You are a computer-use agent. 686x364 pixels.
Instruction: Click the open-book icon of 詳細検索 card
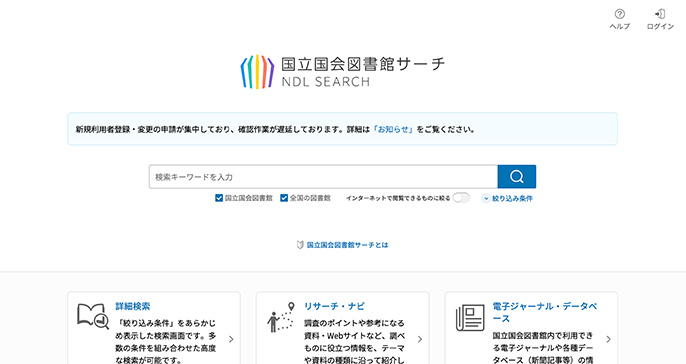pyautogui.click(x=93, y=316)
